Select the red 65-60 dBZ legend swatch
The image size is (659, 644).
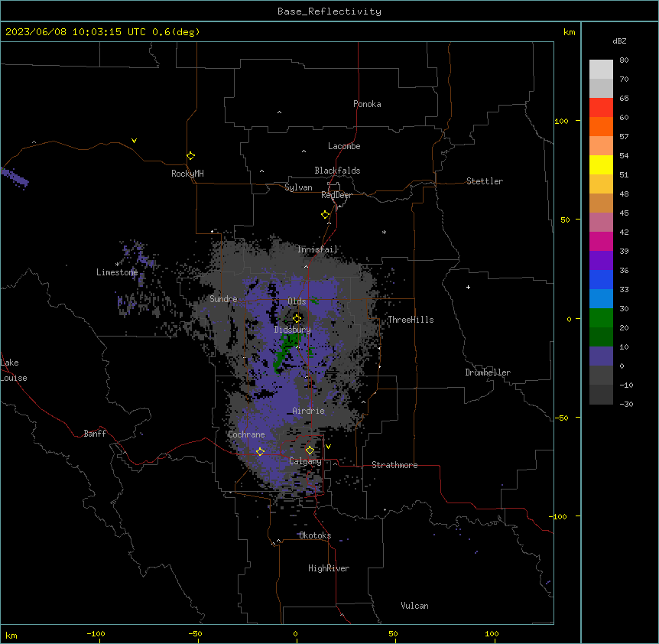click(601, 107)
